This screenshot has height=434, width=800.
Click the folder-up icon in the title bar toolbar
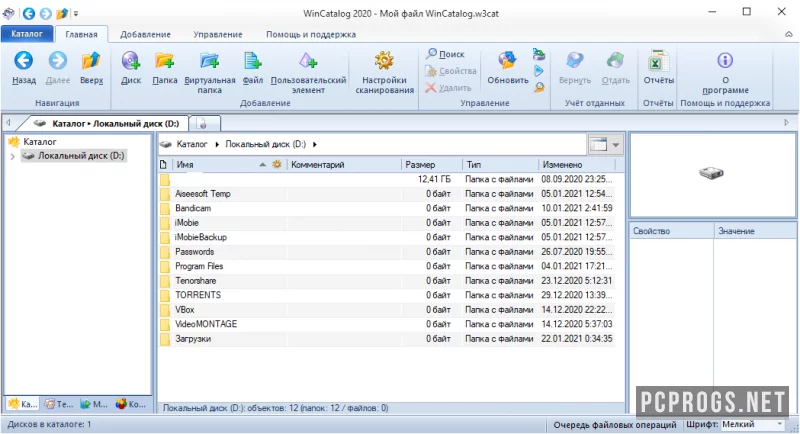62,13
